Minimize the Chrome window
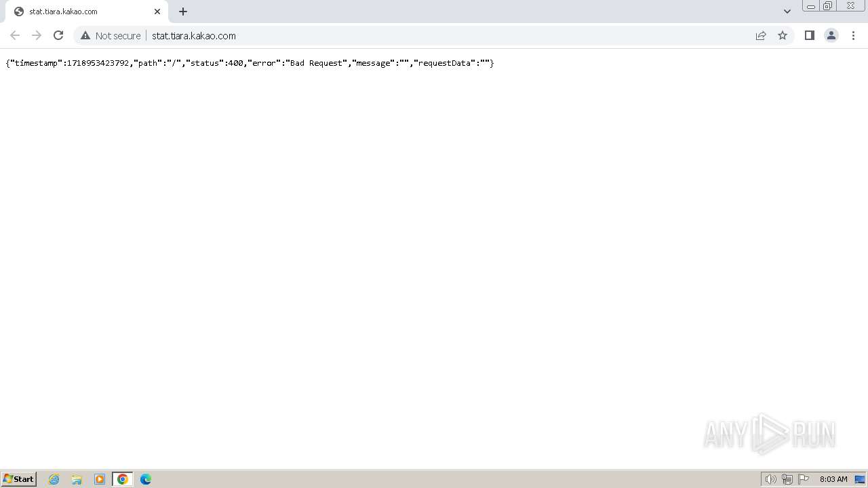 click(x=810, y=6)
